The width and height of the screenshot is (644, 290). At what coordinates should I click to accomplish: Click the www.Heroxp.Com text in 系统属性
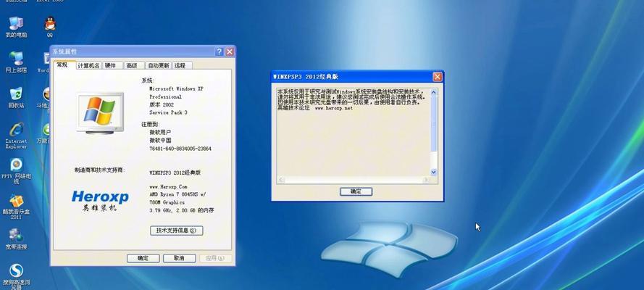coord(168,186)
